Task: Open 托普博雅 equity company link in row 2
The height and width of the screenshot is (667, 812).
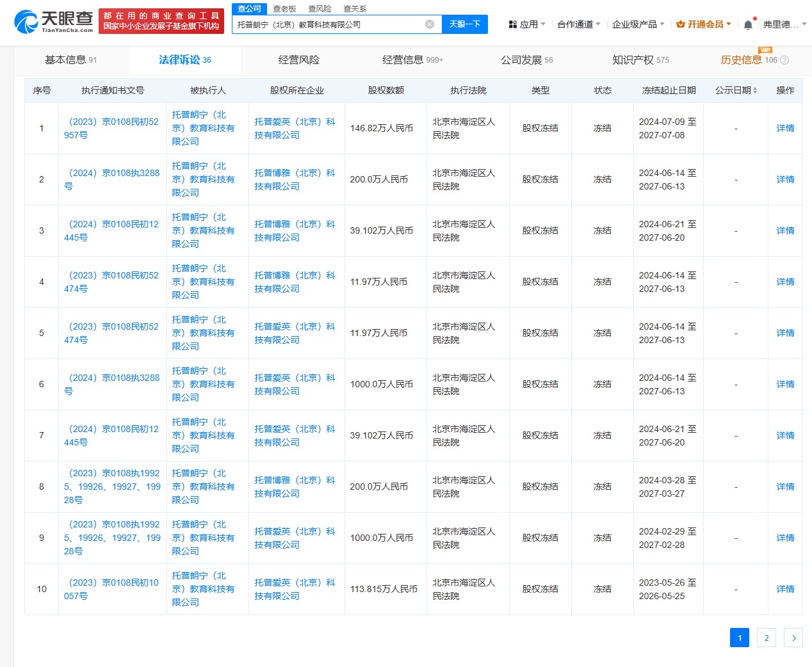Action: pos(295,179)
